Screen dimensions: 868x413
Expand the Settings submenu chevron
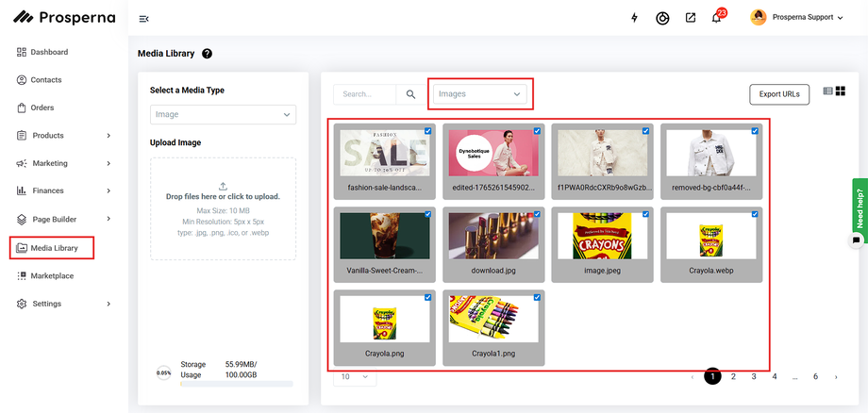[108, 304]
